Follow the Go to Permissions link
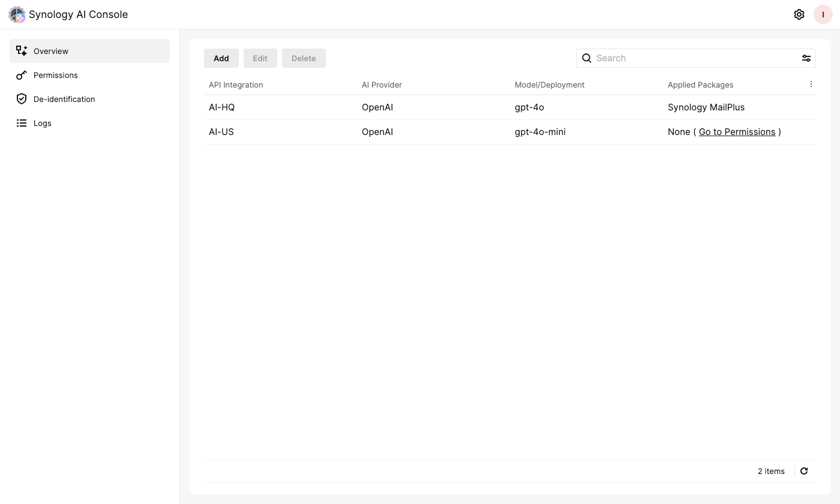 [x=737, y=131]
